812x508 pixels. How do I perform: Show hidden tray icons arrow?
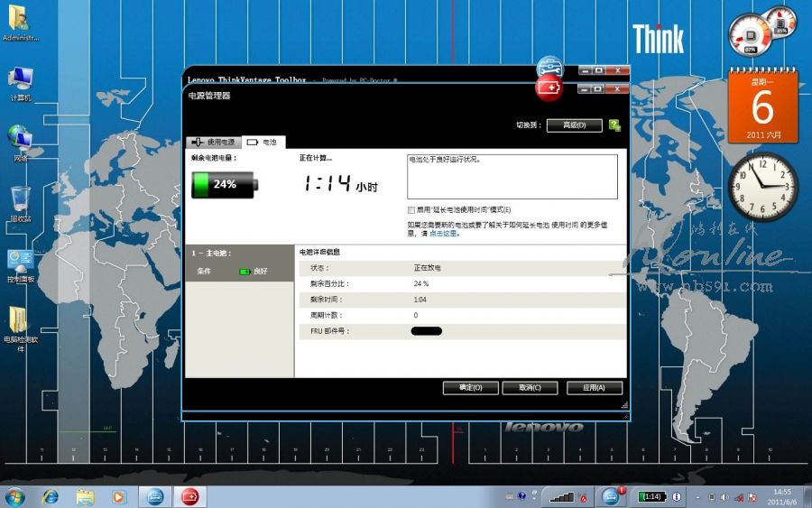[x=699, y=497]
